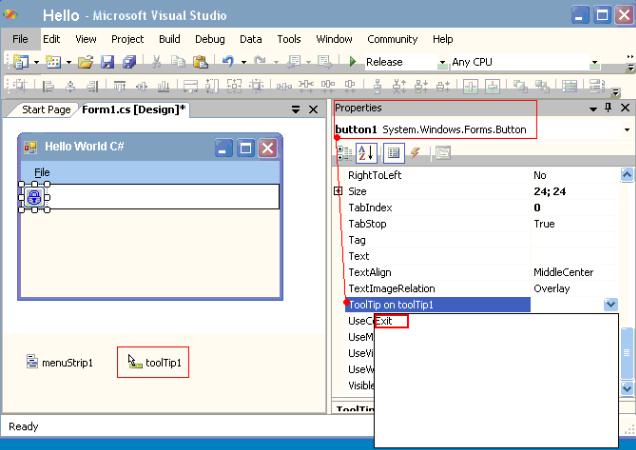Click the Send to Back layout icon
This screenshot has width=636, height=450.
coord(541,86)
